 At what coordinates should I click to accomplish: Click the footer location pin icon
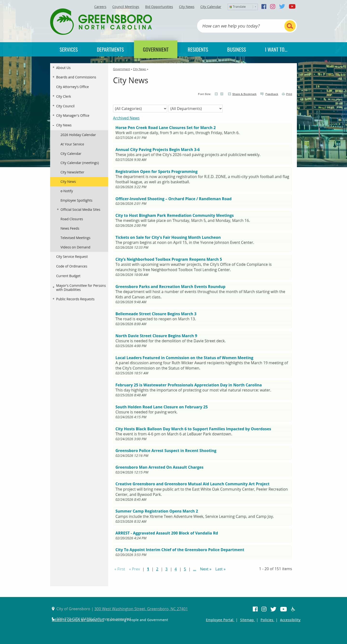pos(53,609)
